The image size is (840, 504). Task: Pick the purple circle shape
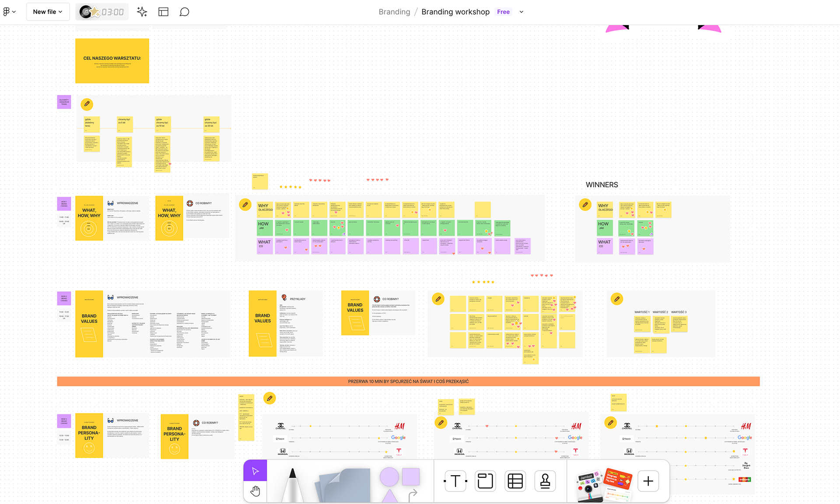tap(389, 476)
